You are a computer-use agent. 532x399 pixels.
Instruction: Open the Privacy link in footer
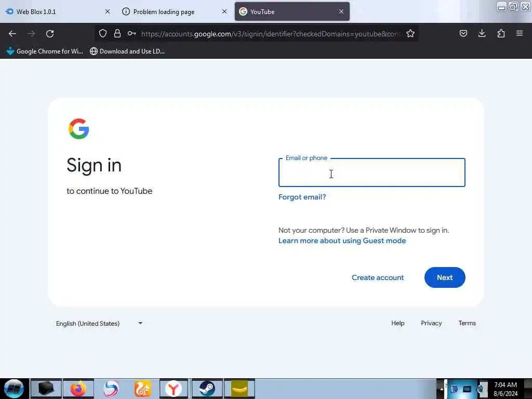431,323
